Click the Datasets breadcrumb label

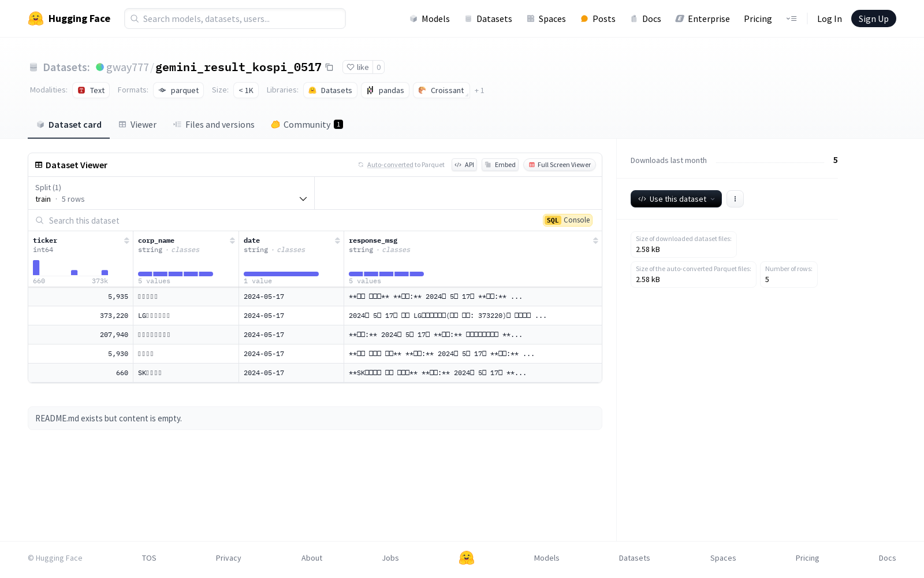click(x=66, y=67)
